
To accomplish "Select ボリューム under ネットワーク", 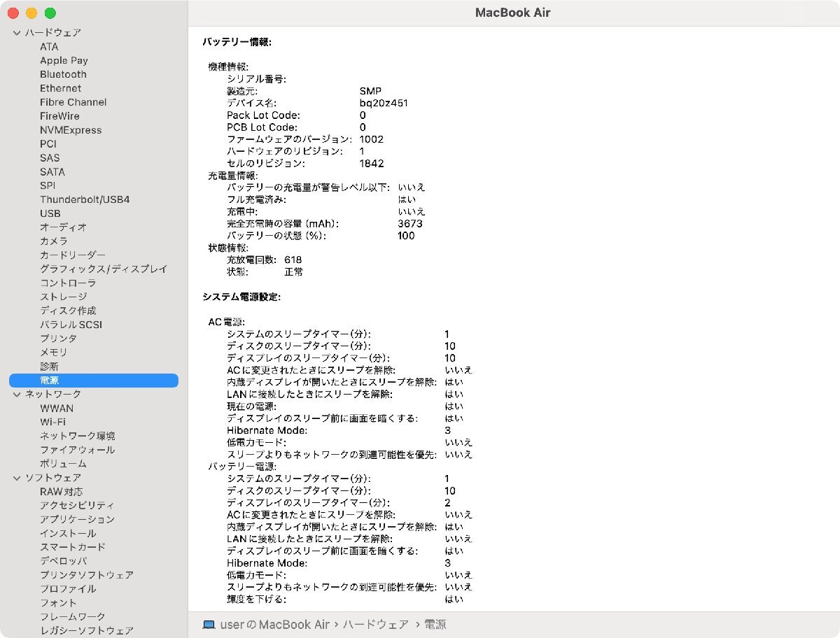I will [x=63, y=464].
